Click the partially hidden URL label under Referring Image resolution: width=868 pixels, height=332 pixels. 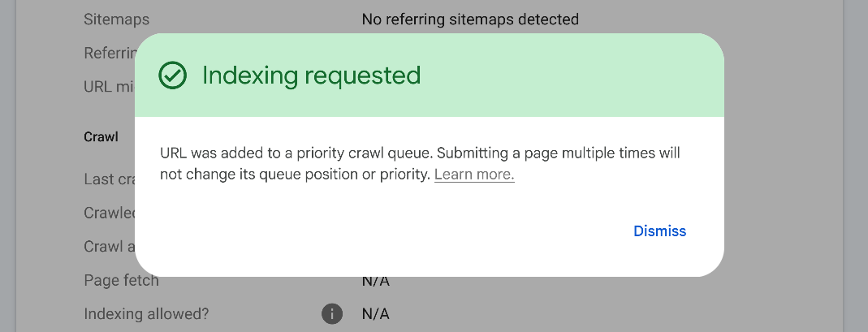point(109,86)
